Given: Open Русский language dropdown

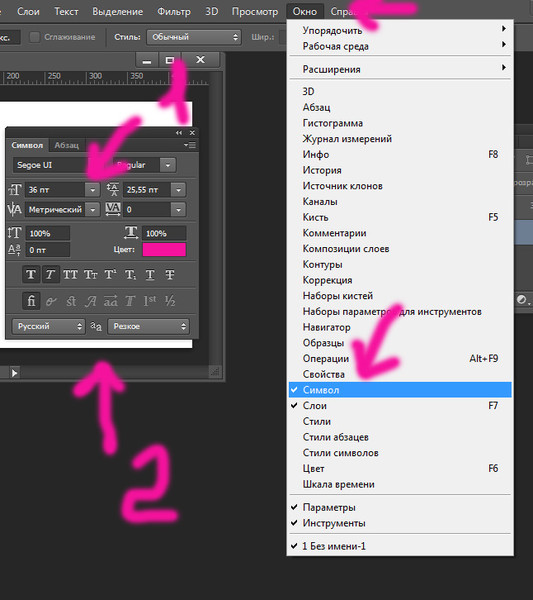Looking at the screenshot, I should pos(48,326).
